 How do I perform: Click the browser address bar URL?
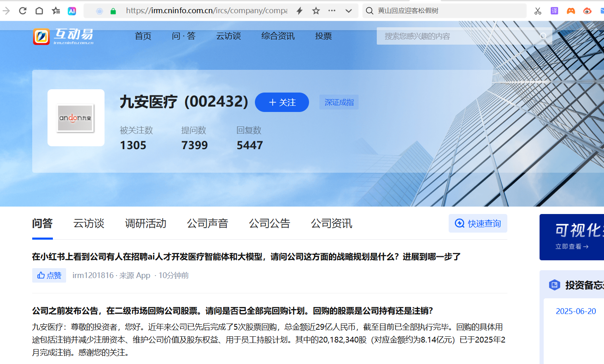click(207, 11)
